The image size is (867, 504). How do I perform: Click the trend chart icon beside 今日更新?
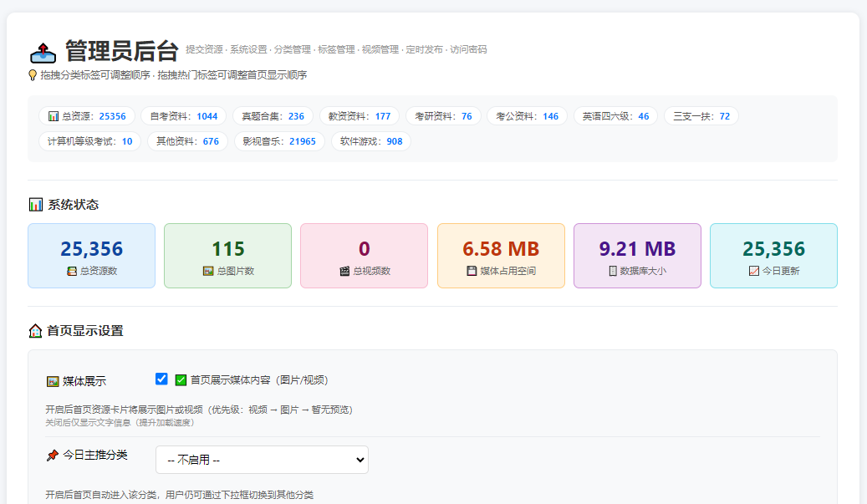tap(753, 271)
